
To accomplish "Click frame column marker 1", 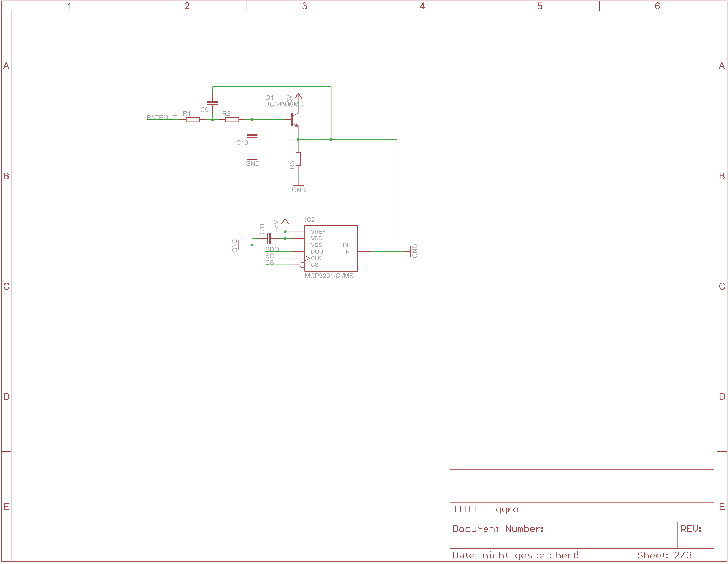I will 69,6.
